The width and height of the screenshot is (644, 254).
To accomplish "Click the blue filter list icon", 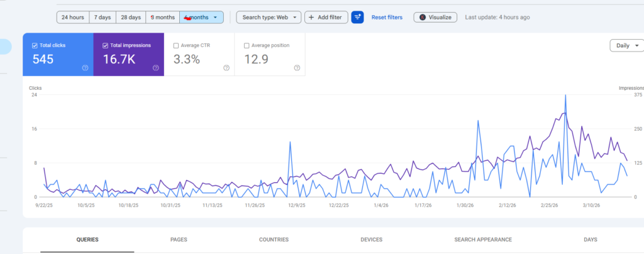I will point(357,17).
